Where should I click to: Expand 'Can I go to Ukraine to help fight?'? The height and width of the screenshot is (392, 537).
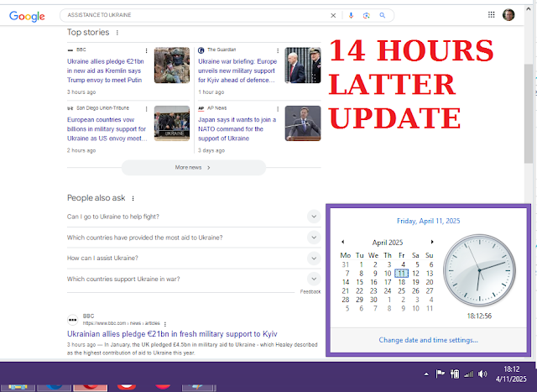(194, 217)
